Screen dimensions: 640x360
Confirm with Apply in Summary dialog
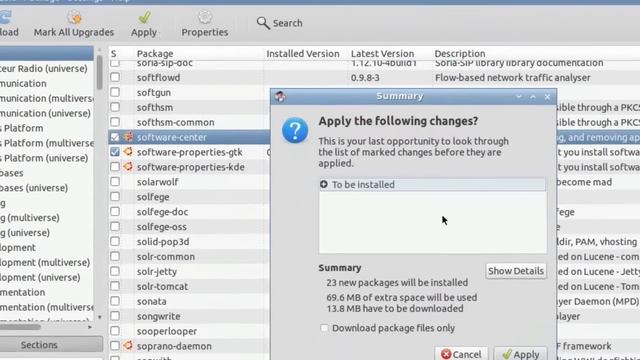coord(521,353)
